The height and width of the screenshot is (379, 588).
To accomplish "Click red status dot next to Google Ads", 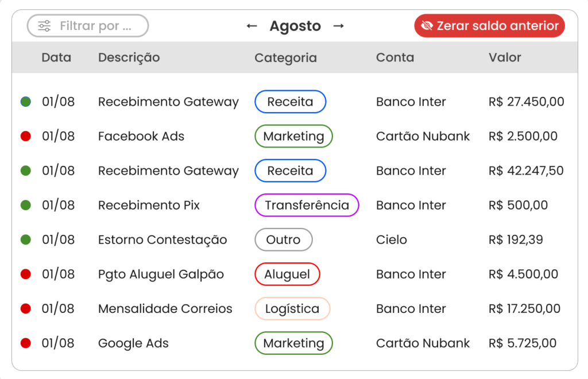I will 25,343.
